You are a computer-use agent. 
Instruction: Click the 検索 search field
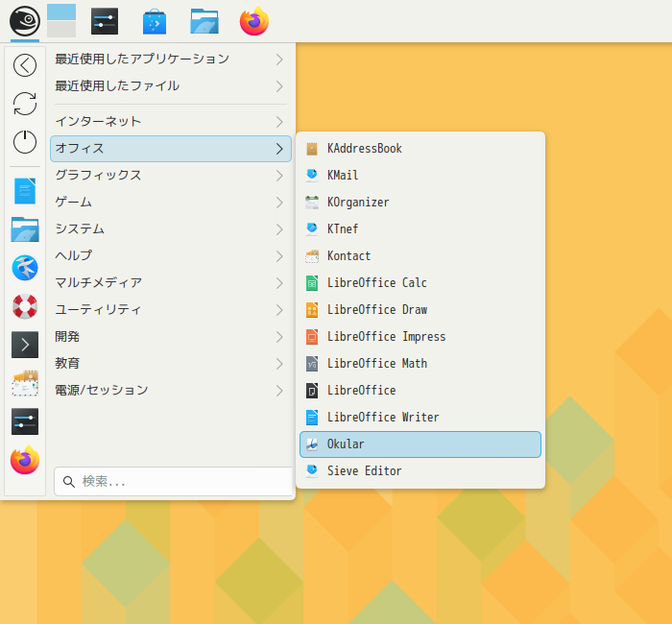173,481
